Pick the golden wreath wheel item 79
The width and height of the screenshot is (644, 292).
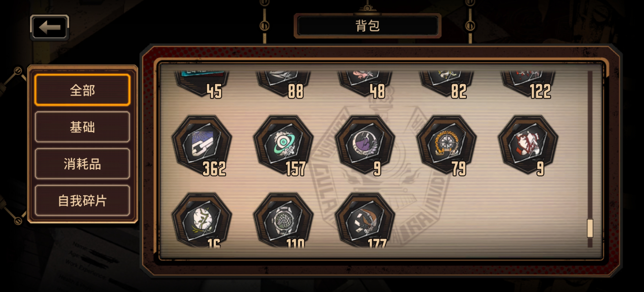pos(447,145)
